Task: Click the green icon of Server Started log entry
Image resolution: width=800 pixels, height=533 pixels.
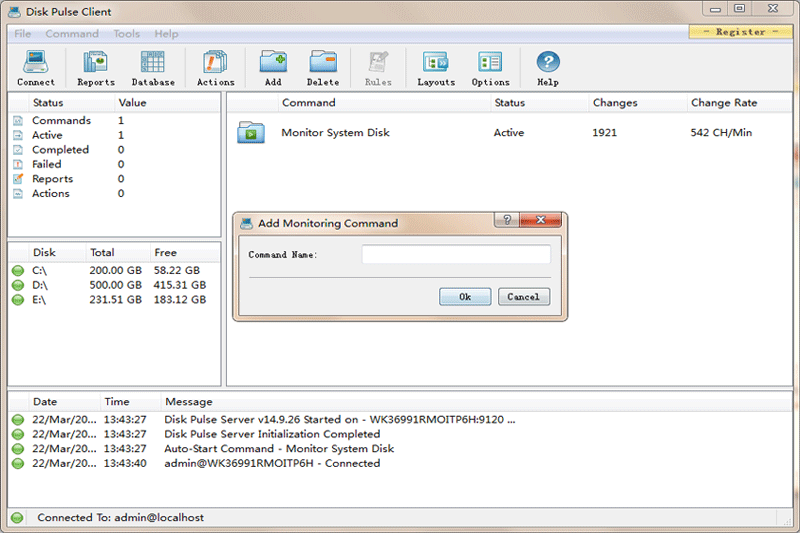Action: click(18, 420)
